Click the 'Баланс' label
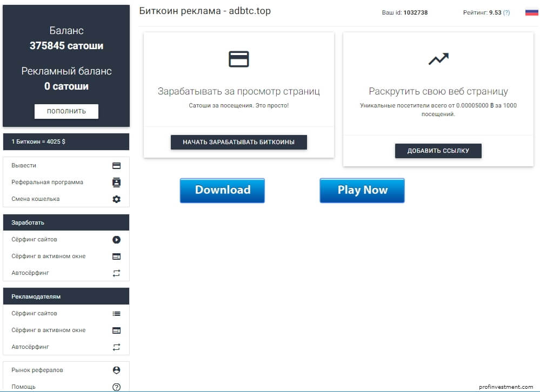The image size is (540, 392). [x=66, y=31]
